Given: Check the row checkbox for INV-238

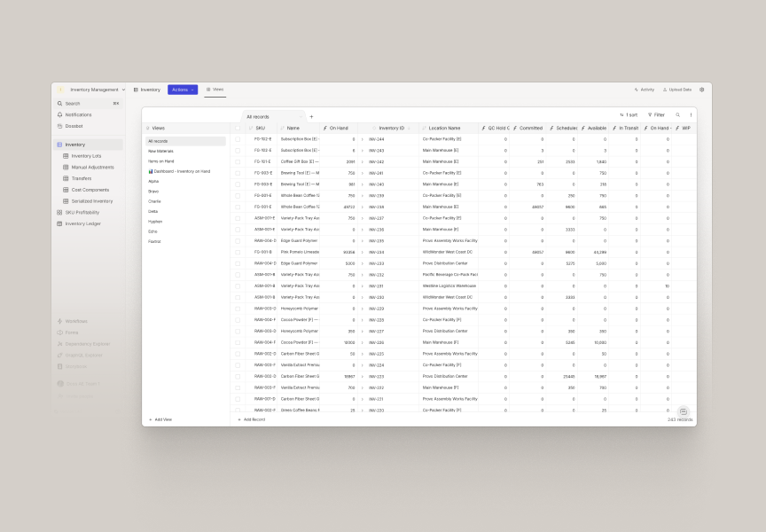Looking at the screenshot, I should tap(238, 207).
